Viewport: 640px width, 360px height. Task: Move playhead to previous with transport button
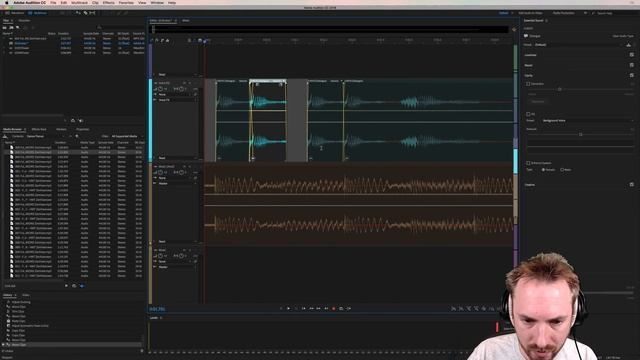pos(303,309)
